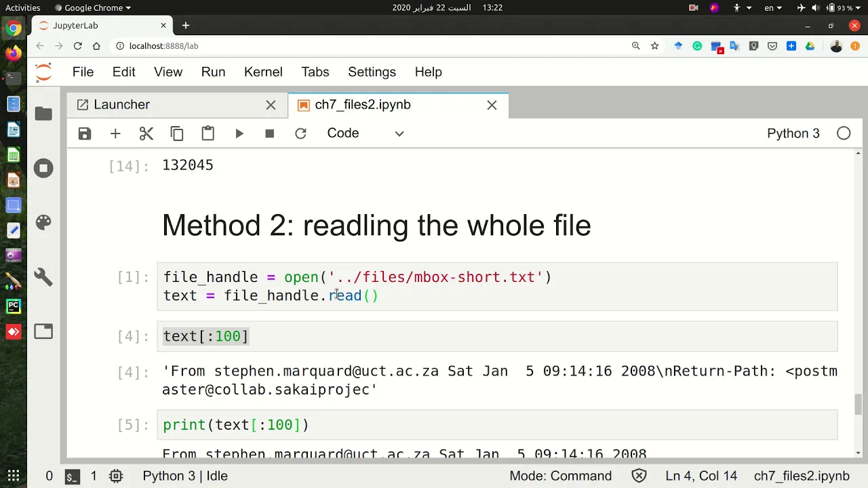Screen dimensions: 868x488
Task: Open the Pocket extension icon
Action: (772, 46)
